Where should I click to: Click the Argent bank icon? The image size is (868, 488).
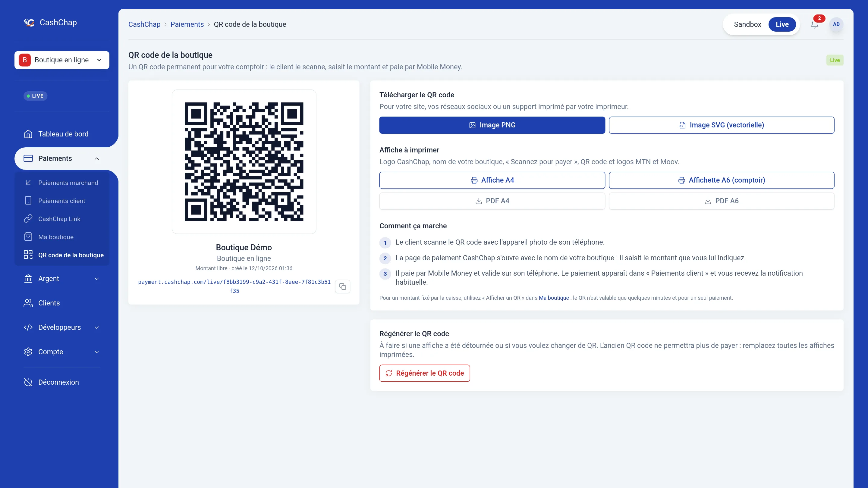[x=28, y=279]
